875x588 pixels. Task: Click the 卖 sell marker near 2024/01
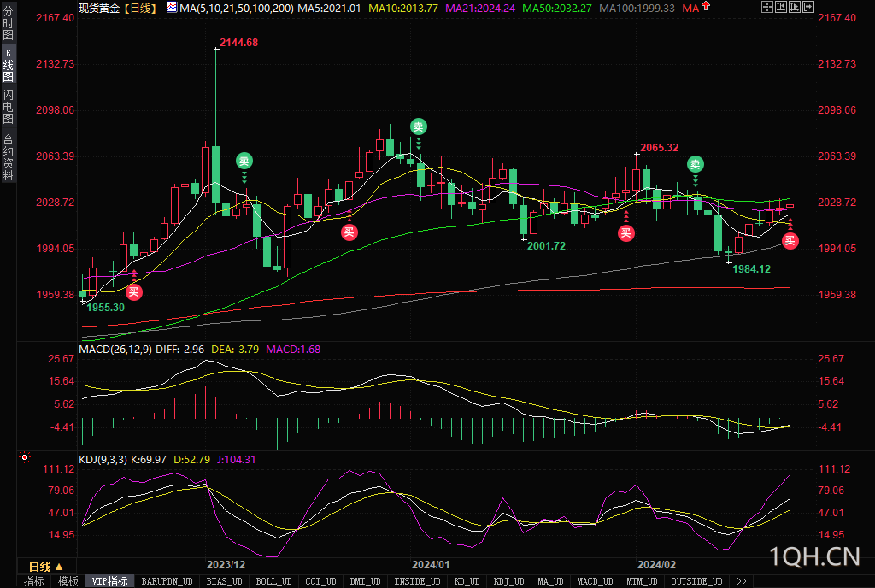point(418,126)
